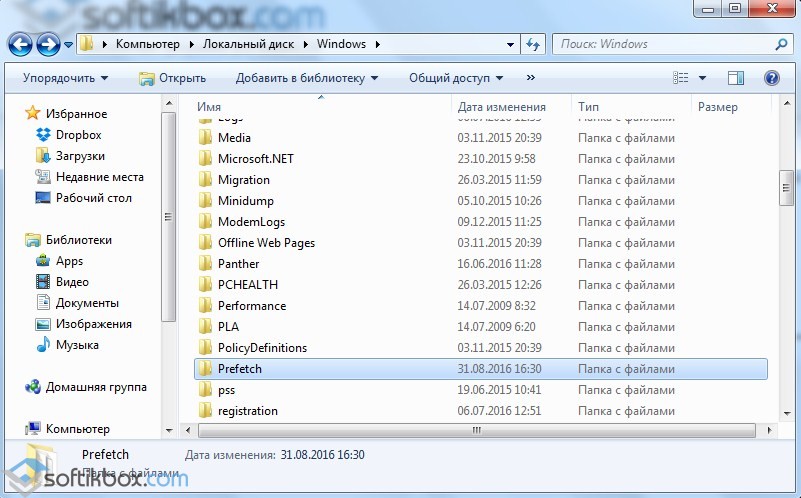801x498 pixels.
Task: Click the Forward navigation arrow button
Action: [x=47, y=44]
